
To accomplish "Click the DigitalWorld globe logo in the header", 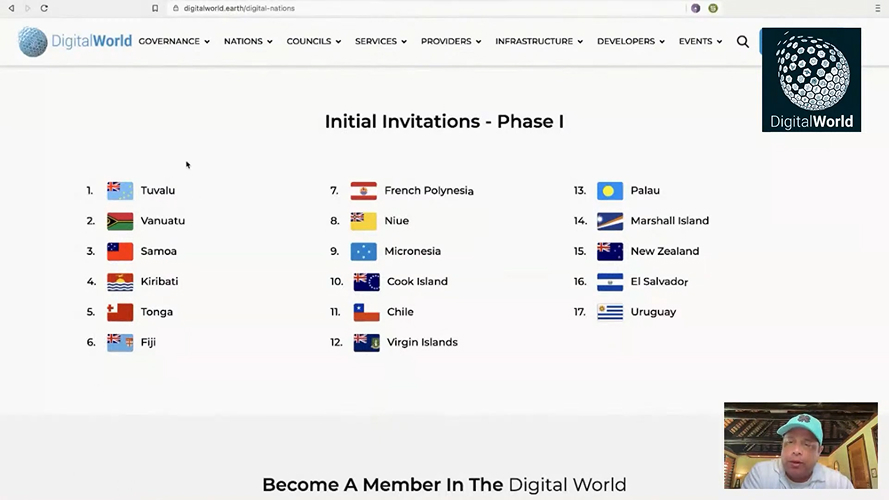I will click(33, 42).
